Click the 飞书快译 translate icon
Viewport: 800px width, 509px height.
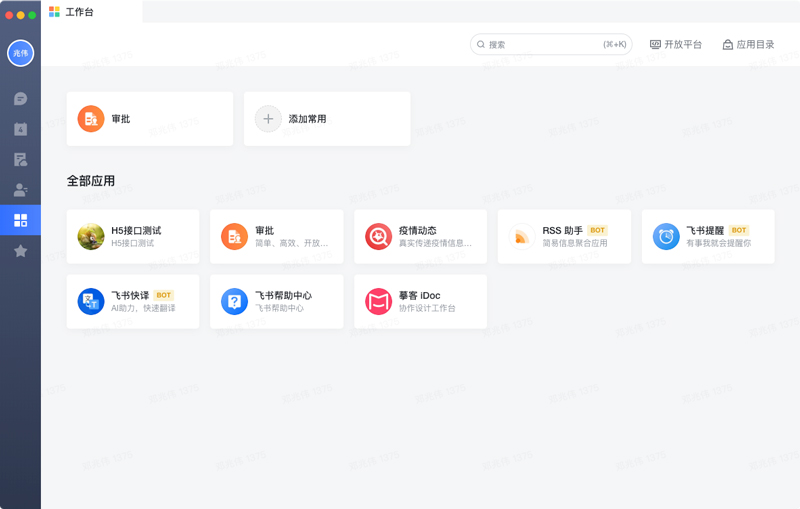[91, 301]
